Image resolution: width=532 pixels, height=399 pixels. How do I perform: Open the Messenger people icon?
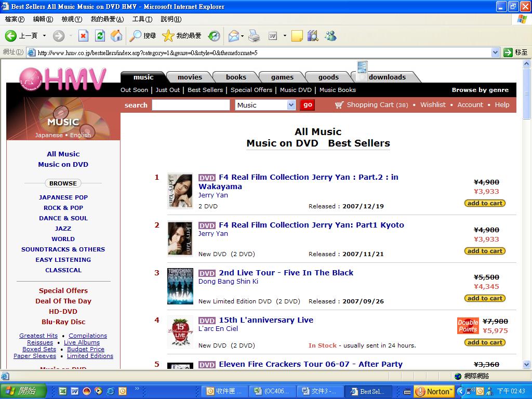pyautogui.click(x=330, y=36)
